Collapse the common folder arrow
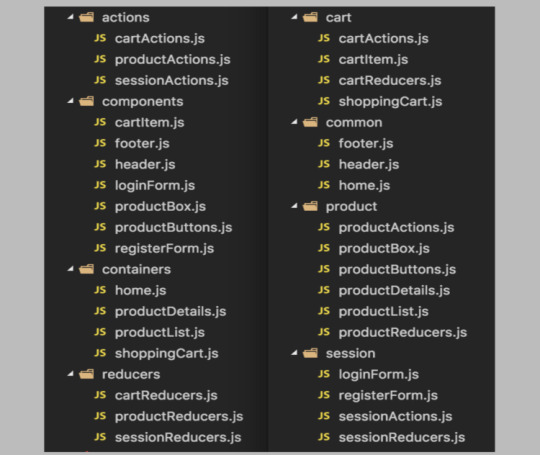This screenshot has height=455, width=540. tap(294, 122)
